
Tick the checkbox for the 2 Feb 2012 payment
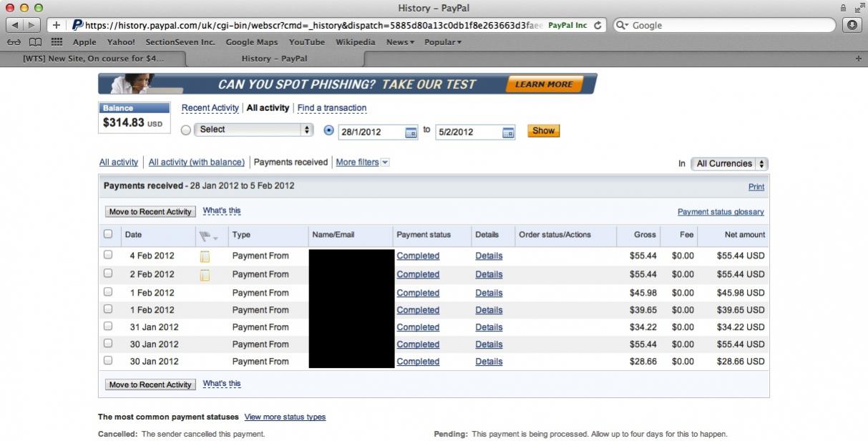point(108,273)
